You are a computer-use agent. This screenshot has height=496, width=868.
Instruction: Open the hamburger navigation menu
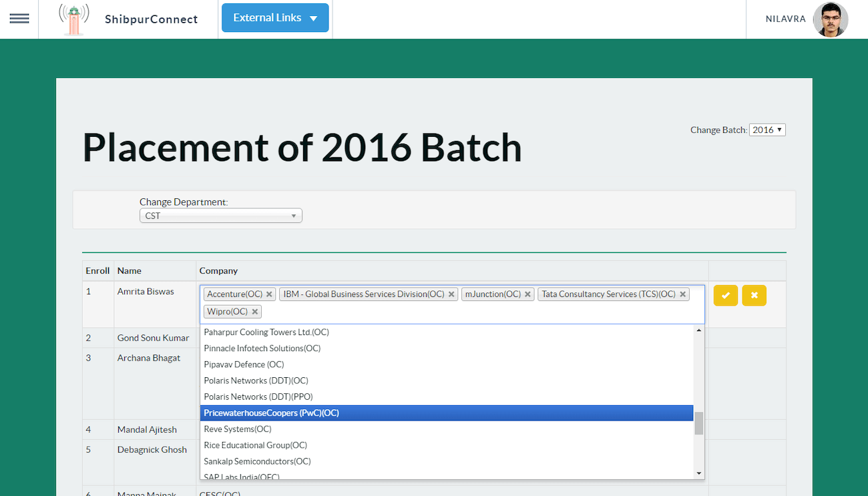pos(19,19)
